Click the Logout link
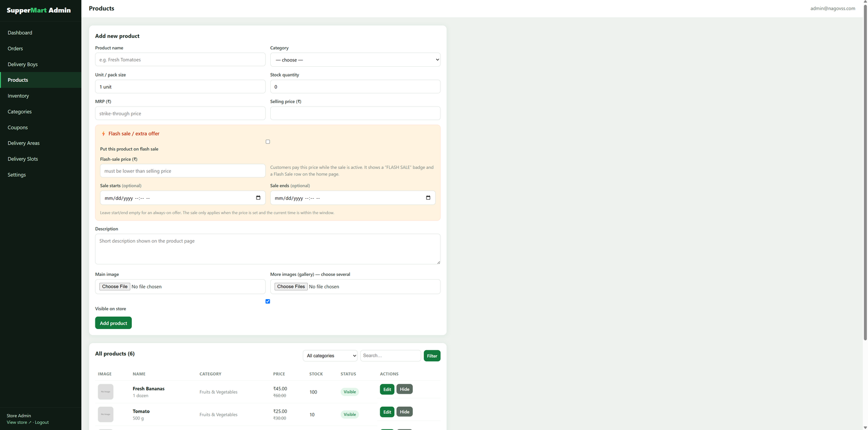The width and height of the screenshot is (868, 430). [42, 422]
